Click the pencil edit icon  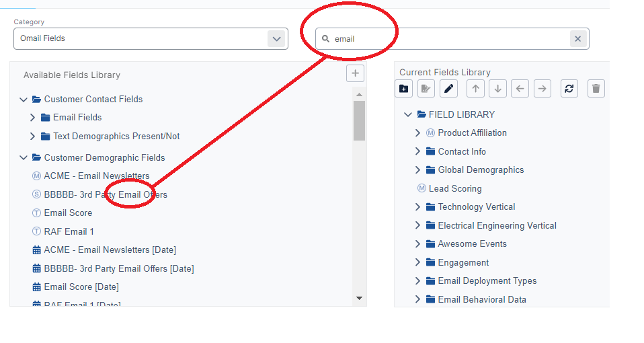448,89
